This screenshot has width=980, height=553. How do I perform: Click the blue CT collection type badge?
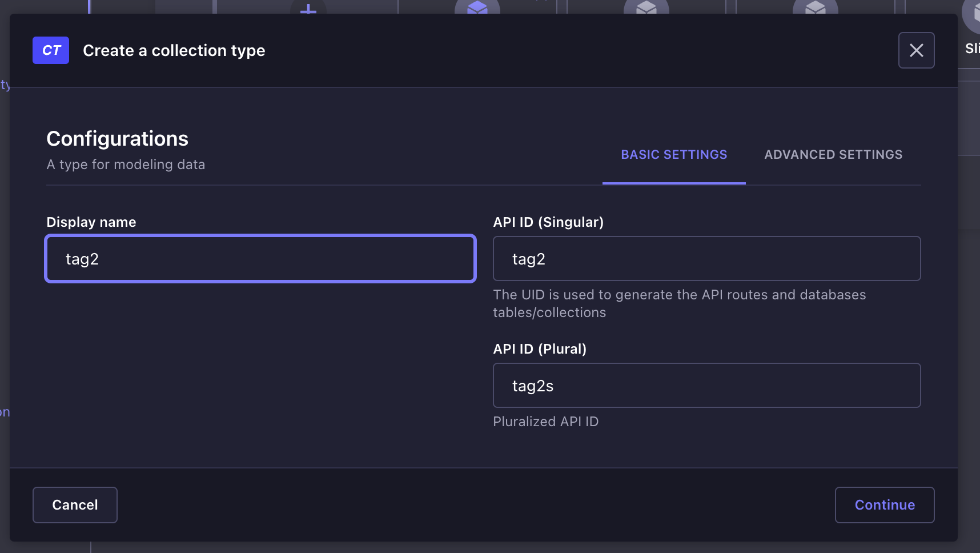click(51, 50)
